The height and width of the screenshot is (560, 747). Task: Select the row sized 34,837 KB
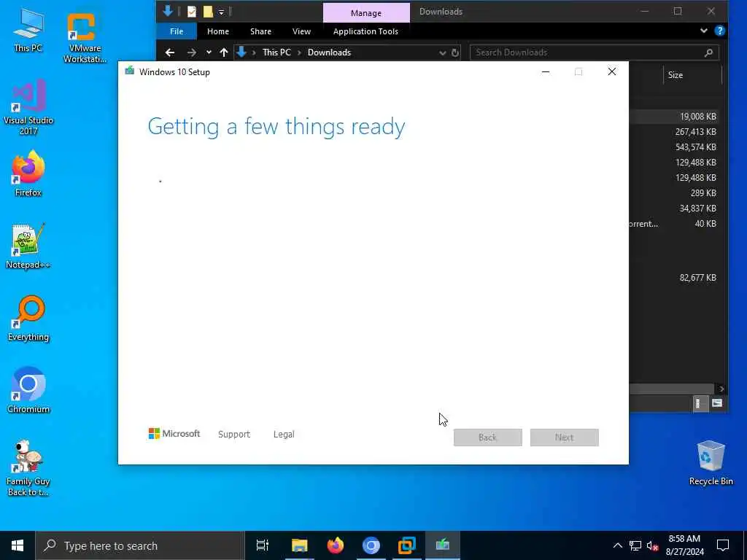[x=676, y=208]
